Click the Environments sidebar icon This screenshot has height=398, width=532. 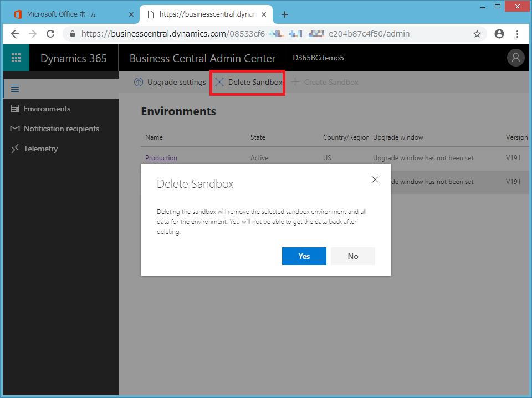coord(15,109)
